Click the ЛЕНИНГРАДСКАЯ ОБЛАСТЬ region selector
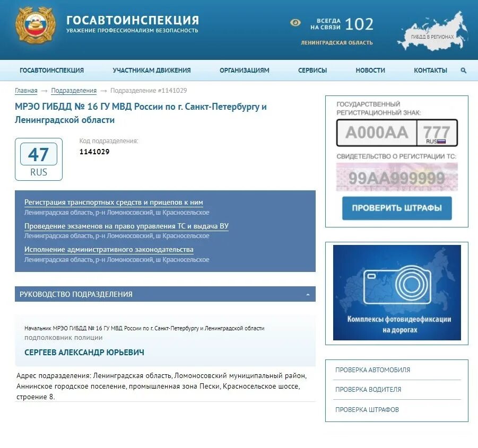The height and width of the screenshot is (448, 478). [x=337, y=42]
